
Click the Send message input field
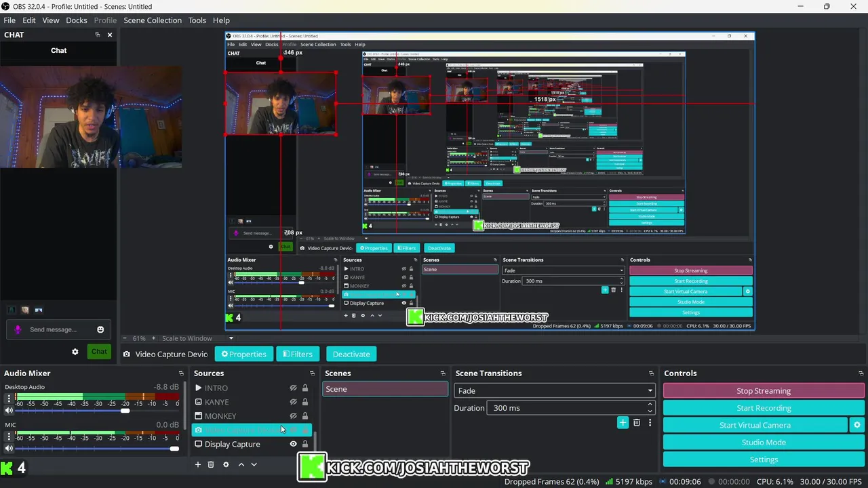pos(59,329)
